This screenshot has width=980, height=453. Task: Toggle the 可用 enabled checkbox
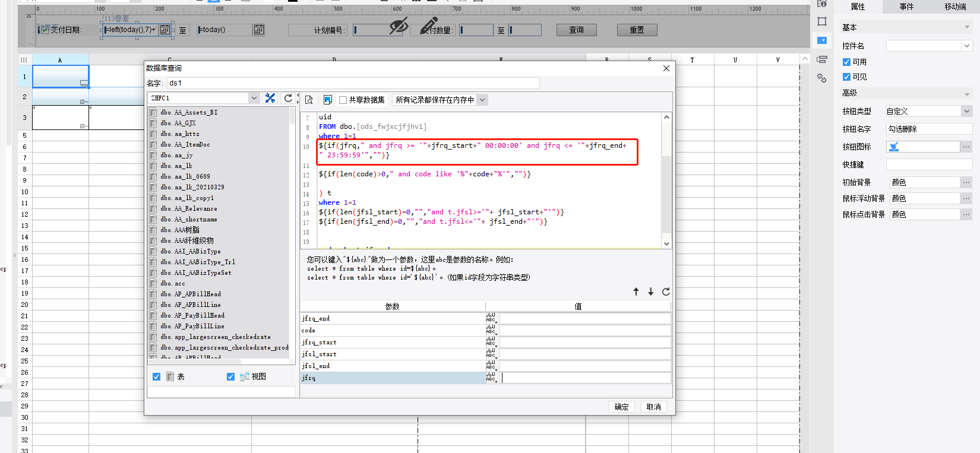(x=846, y=62)
